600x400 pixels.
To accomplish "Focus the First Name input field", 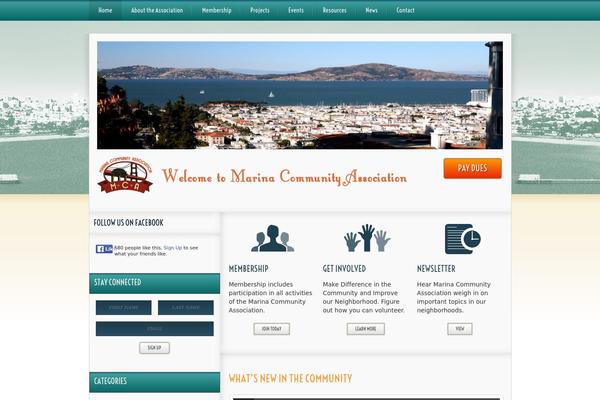I will point(124,308).
